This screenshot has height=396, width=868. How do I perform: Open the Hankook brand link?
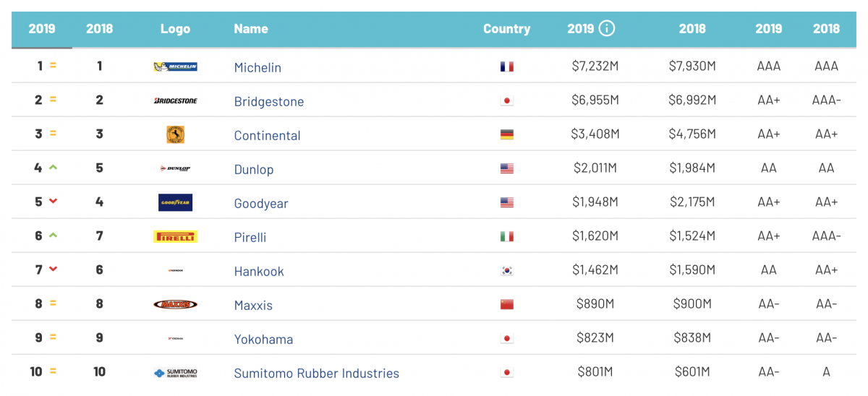tap(259, 271)
